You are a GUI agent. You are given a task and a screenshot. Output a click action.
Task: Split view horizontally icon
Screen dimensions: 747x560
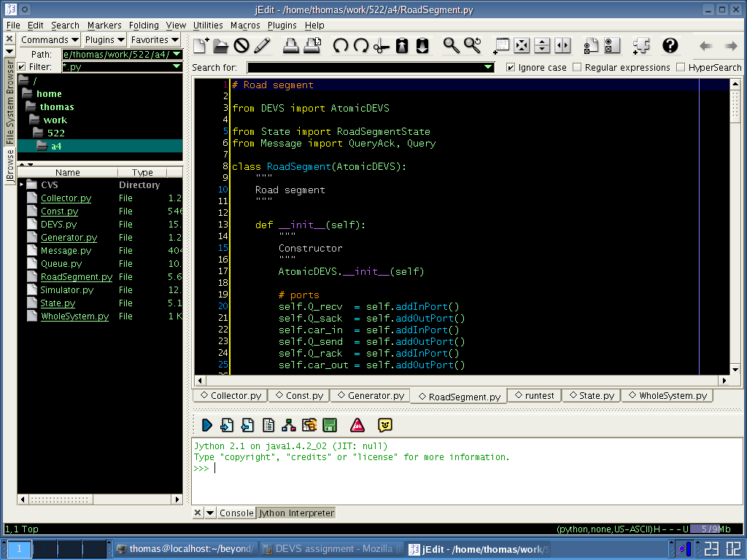coord(542,45)
